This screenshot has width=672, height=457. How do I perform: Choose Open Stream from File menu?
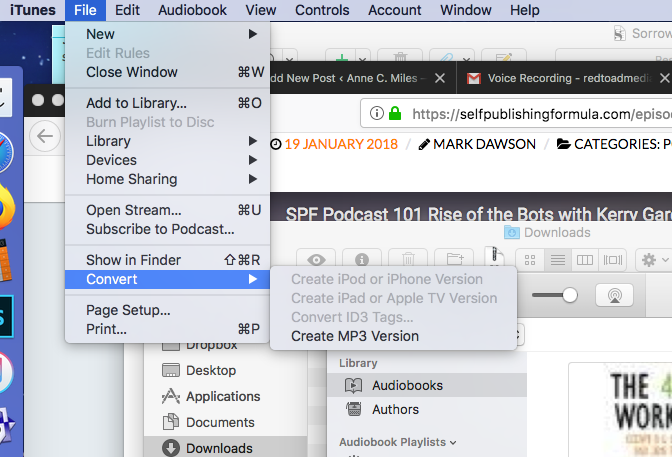pos(167,210)
